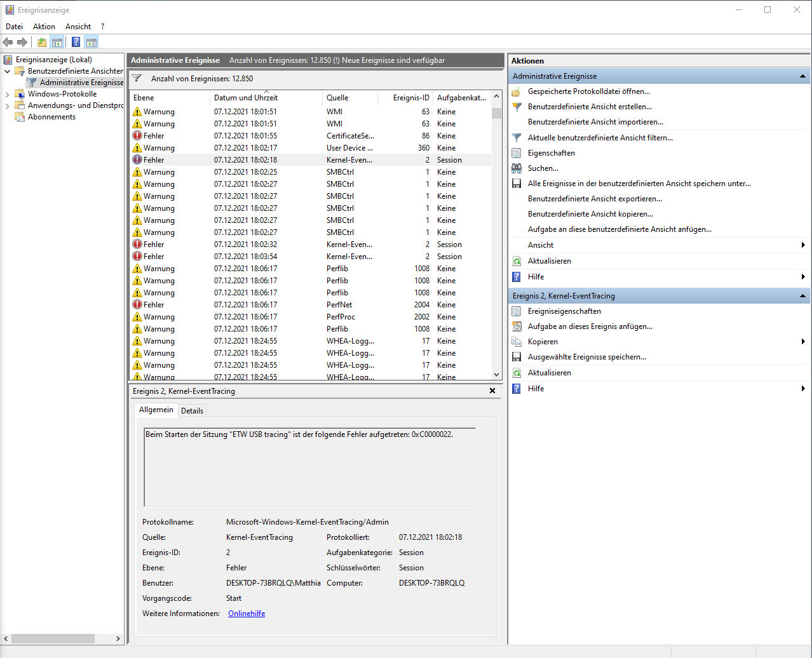This screenshot has height=658, width=812.
Task: Collapse the Administrative Ereignisse actions section
Action: [802, 76]
